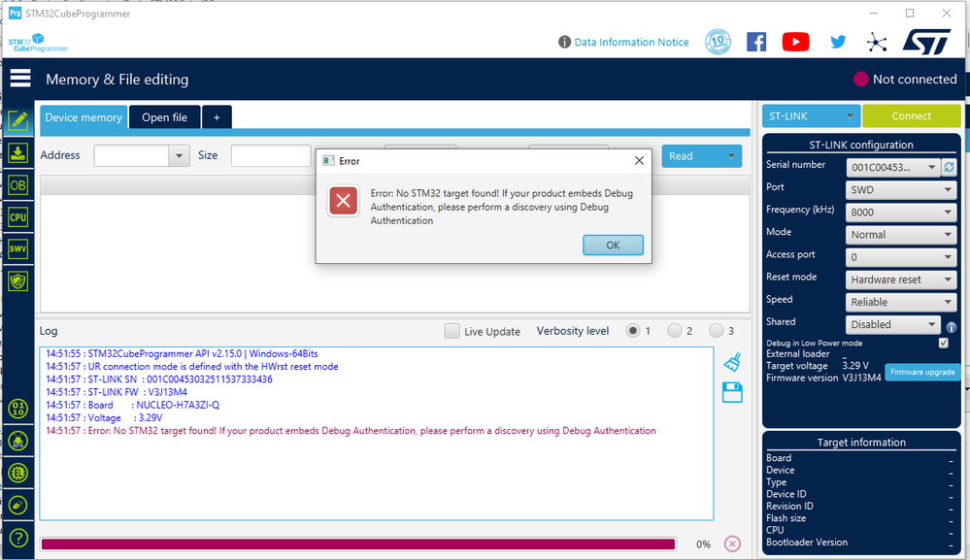Click the log line starting 'ST-LINK SN'
The height and width of the screenshot is (560, 970).
(x=159, y=379)
